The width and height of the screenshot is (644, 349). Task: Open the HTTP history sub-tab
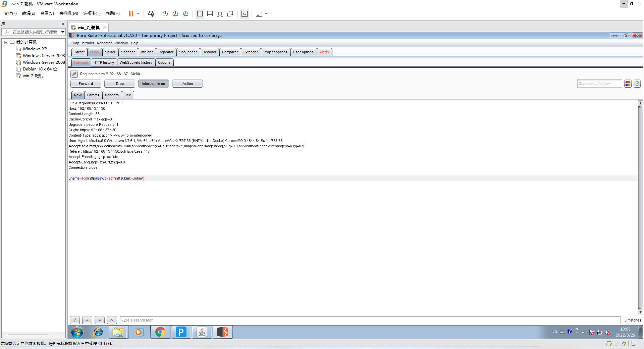click(x=104, y=62)
